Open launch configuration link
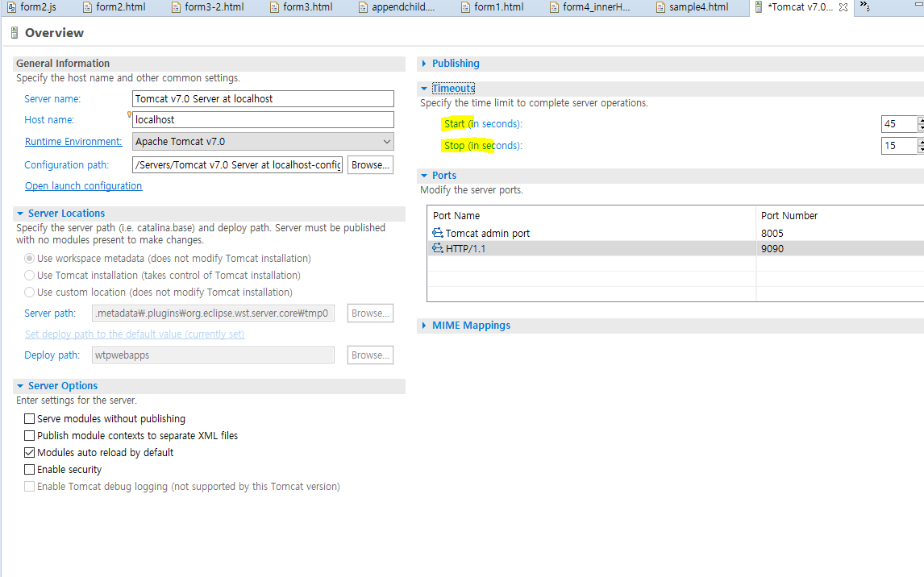The image size is (924, 577). pos(83,185)
